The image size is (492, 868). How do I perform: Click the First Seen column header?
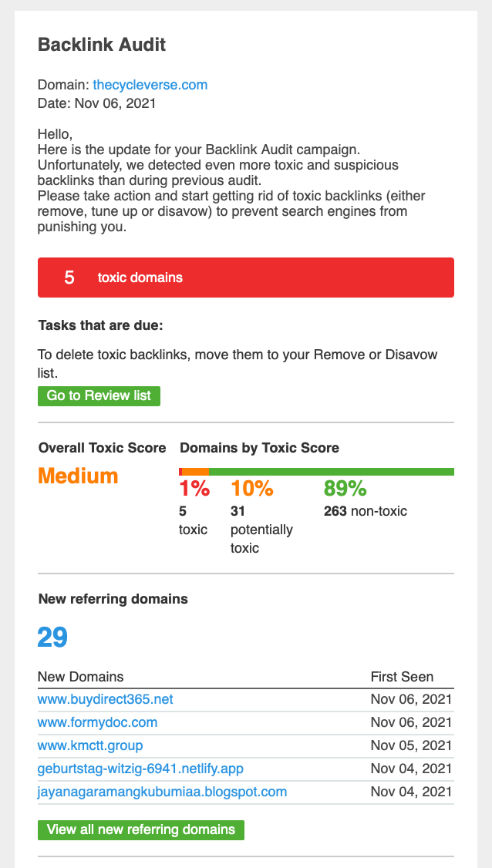tap(403, 677)
